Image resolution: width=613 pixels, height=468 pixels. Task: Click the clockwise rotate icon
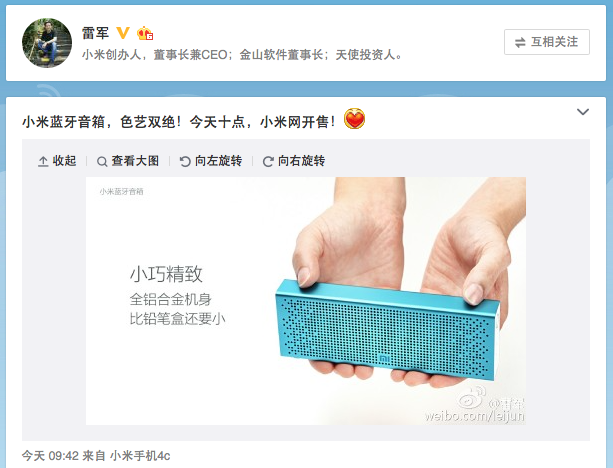pos(268,161)
